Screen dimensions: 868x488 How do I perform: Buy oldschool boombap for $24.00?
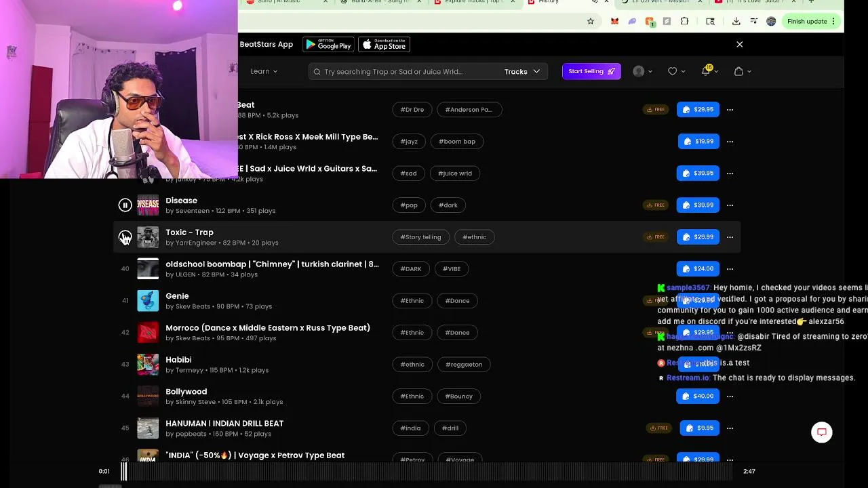point(698,268)
